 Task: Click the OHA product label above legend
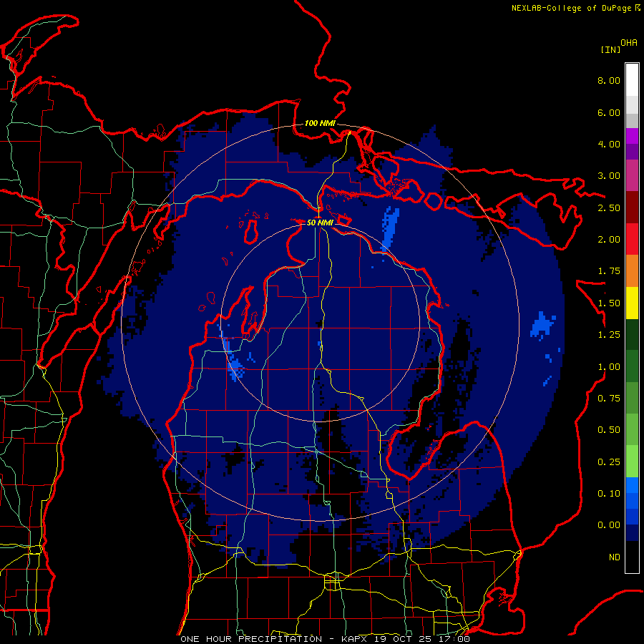tap(629, 43)
